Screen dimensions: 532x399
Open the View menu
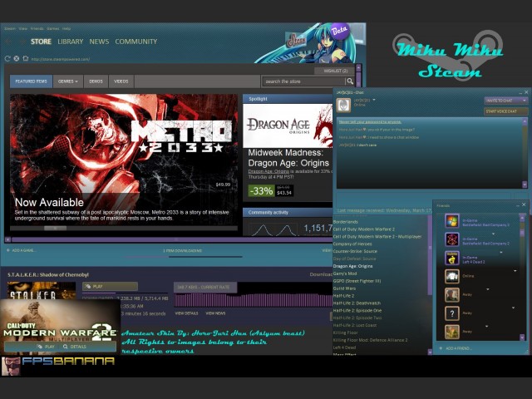pos(22,28)
